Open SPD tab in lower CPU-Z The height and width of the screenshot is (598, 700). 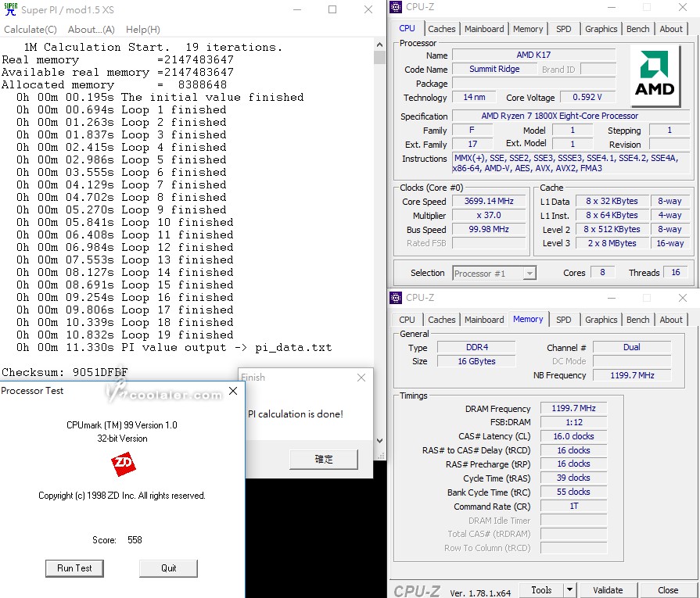[x=563, y=320]
